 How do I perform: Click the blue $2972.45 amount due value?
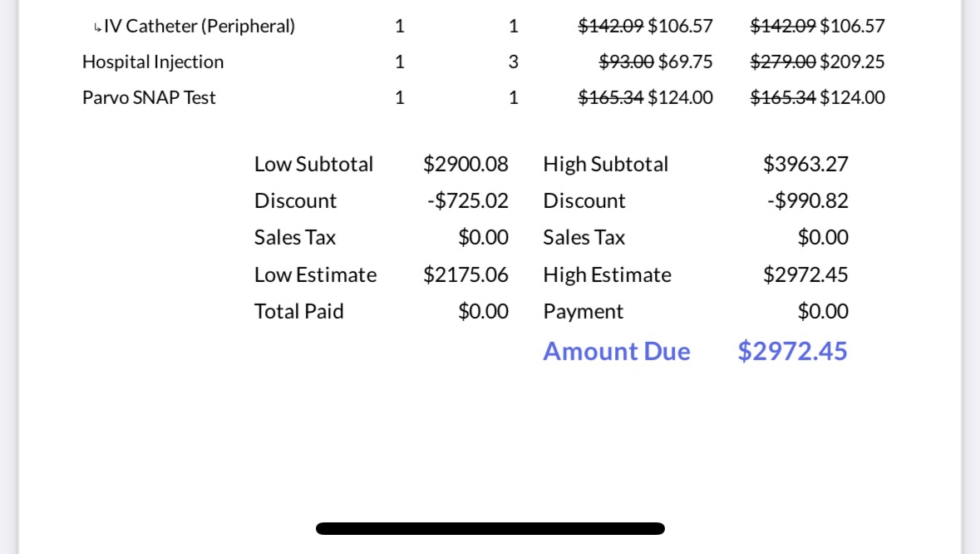point(792,352)
